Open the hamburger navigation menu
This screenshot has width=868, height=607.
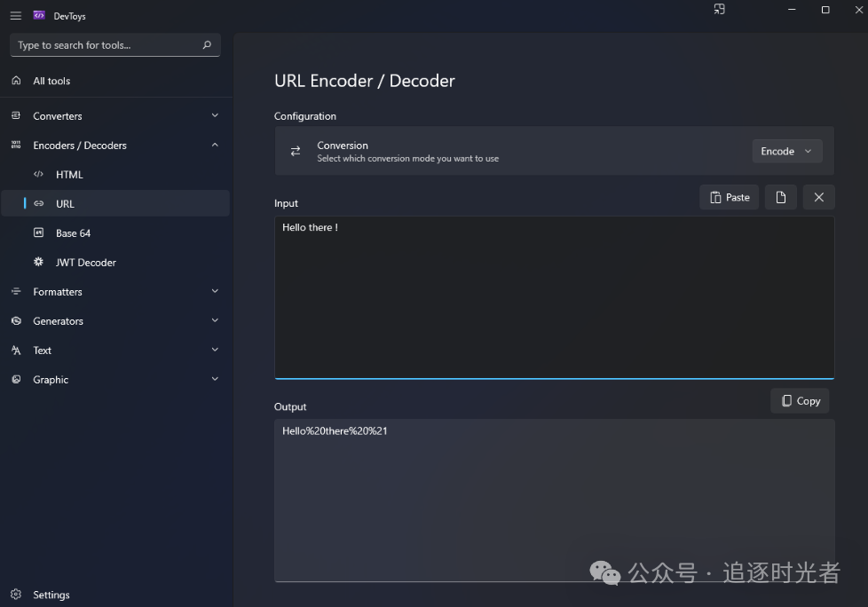tap(15, 16)
